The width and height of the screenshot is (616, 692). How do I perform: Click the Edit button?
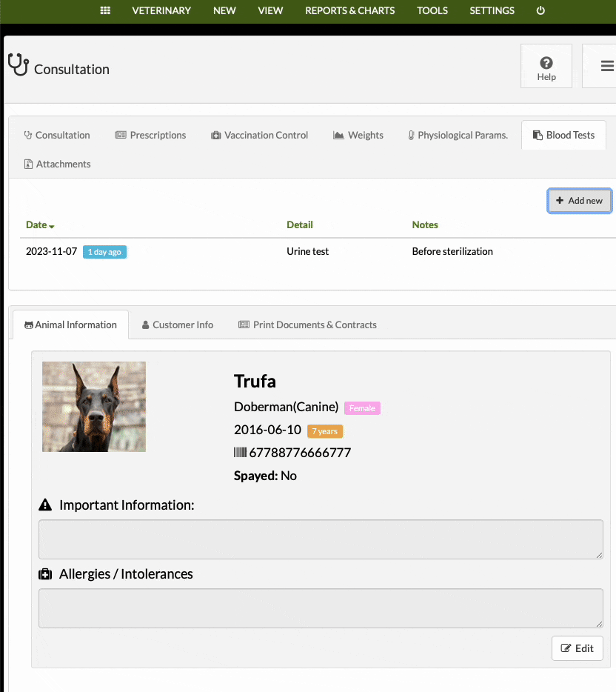[x=577, y=648]
